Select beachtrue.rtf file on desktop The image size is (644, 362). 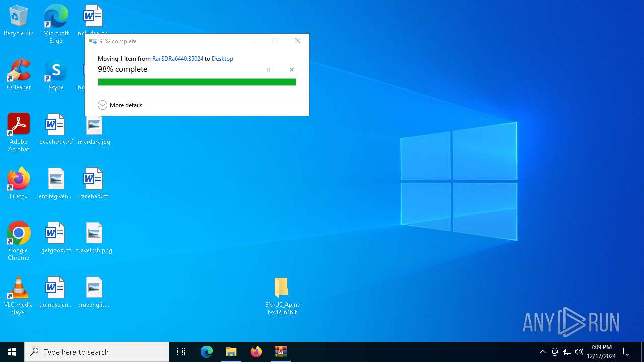[x=56, y=129]
